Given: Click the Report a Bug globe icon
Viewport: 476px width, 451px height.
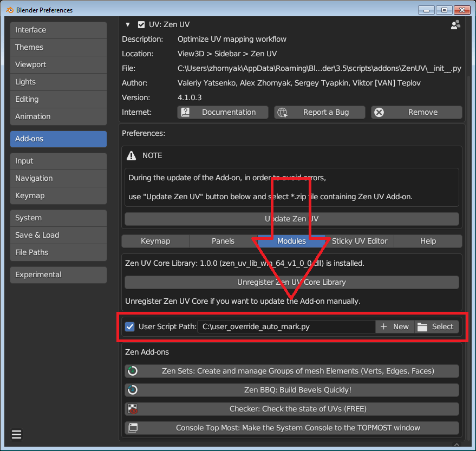Looking at the screenshot, I should [282, 112].
